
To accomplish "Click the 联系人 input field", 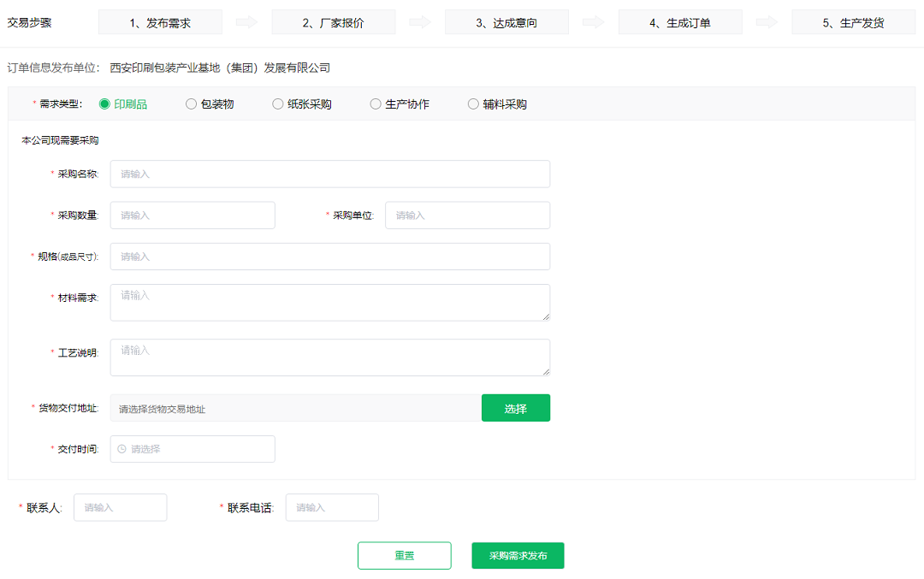I will click(x=120, y=506).
